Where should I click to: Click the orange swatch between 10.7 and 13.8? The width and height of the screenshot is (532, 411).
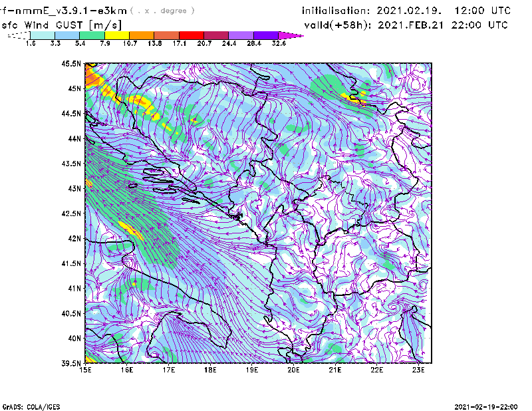[x=142, y=35]
